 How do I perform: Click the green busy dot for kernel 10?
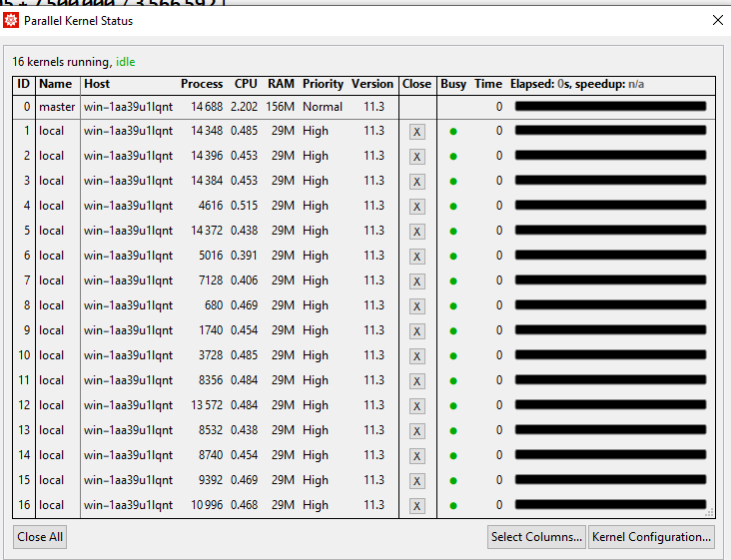(x=453, y=356)
